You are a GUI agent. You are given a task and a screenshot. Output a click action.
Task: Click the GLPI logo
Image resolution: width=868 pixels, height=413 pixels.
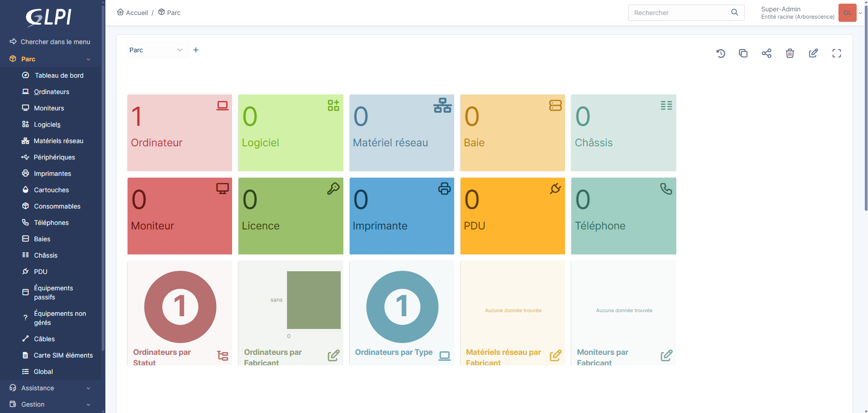49,17
